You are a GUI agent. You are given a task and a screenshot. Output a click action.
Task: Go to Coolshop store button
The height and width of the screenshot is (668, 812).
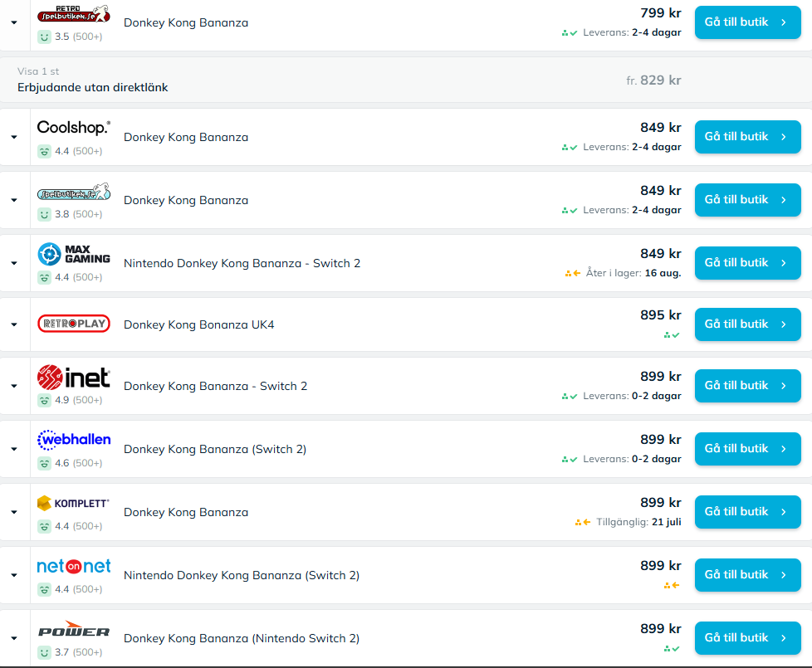(x=748, y=137)
